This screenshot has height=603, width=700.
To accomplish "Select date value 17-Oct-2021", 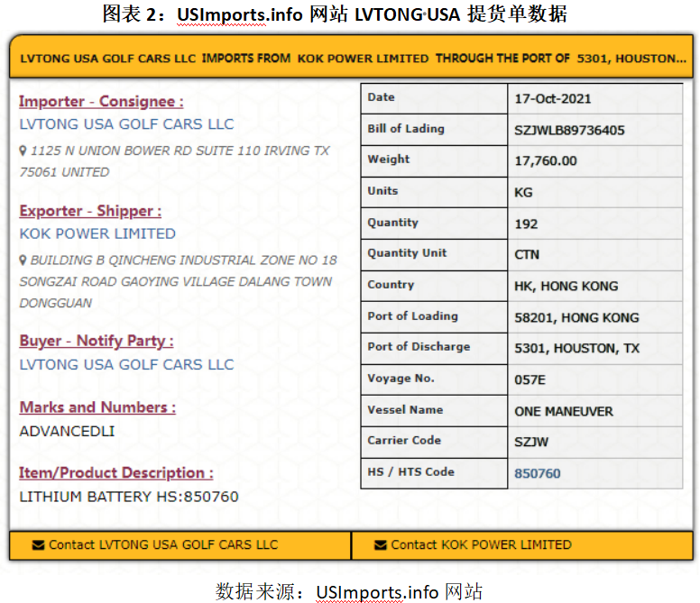I will point(553,98).
